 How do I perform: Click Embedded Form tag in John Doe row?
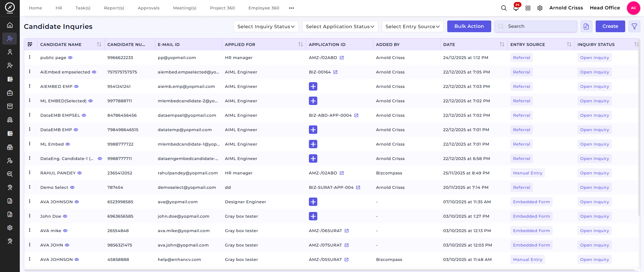(531, 216)
